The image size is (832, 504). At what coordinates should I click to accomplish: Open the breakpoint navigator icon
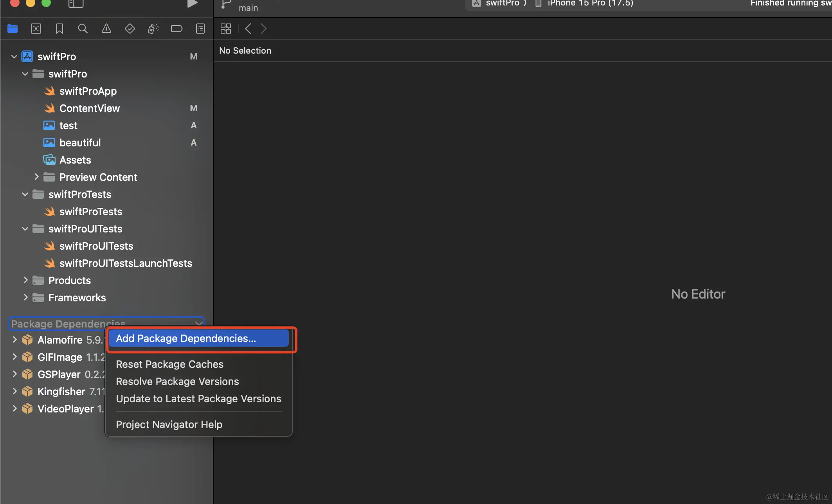(x=176, y=29)
